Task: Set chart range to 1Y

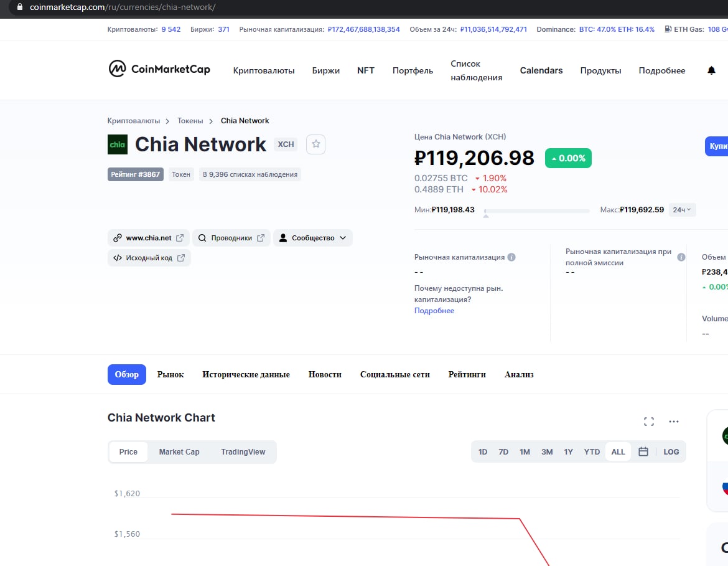Action: tap(568, 451)
